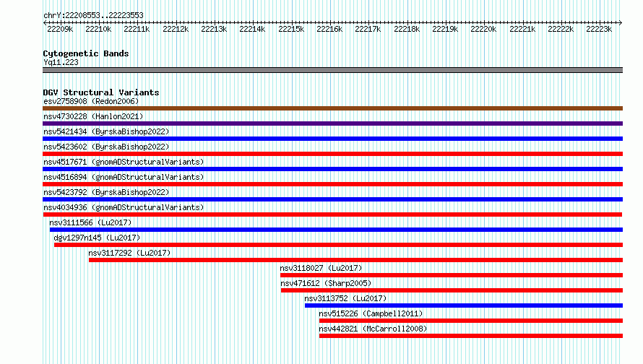
Task: Open the nsv3113752 (Lu2017) variant label
Action: (345, 298)
